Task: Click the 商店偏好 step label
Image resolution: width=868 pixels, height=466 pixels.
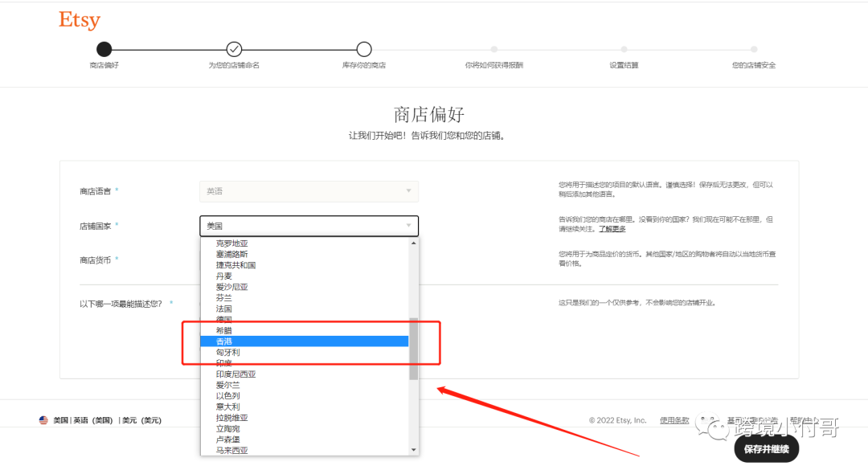Action: tap(104, 65)
